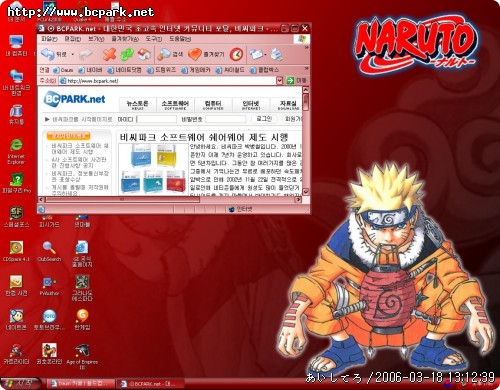Screen dimensions: 500x390
Task: Open My Network Places desktop icon
Action: coord(16,83)
